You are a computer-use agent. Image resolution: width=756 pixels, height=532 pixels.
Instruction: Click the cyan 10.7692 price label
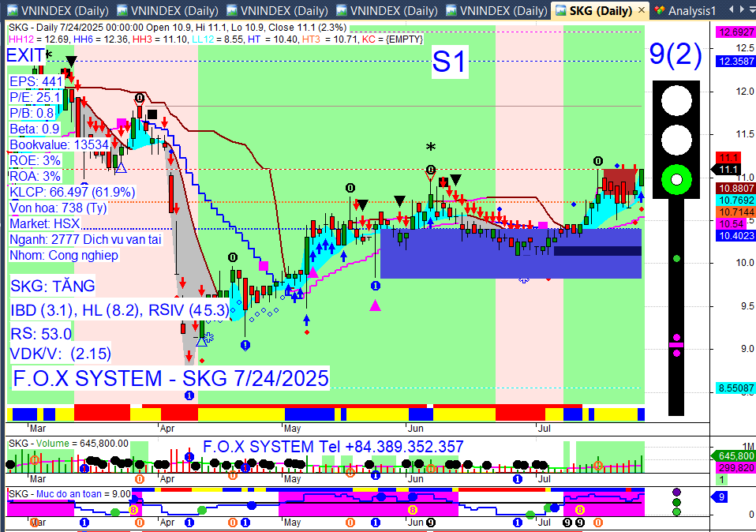pos(735,200)
